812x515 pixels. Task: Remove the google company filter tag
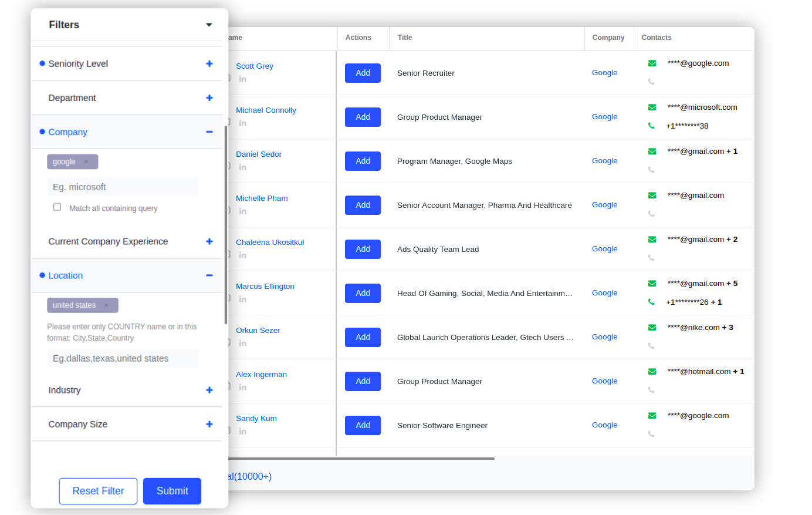[86, 161]
